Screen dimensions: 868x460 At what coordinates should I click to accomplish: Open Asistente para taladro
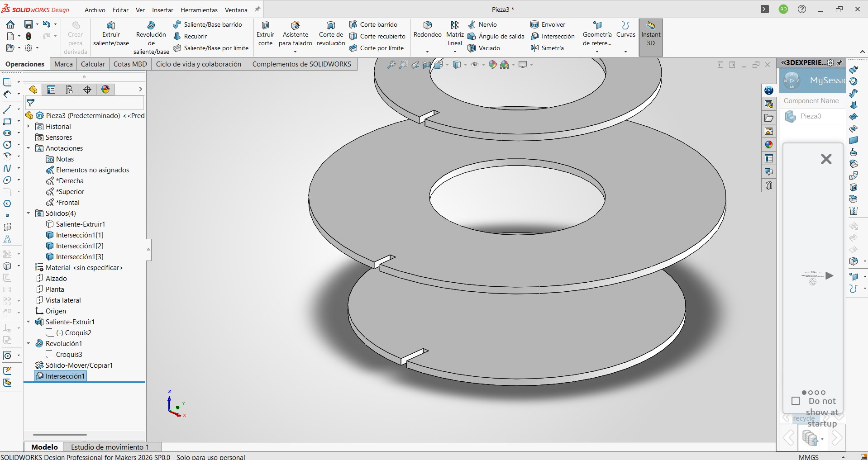point(296,34)
